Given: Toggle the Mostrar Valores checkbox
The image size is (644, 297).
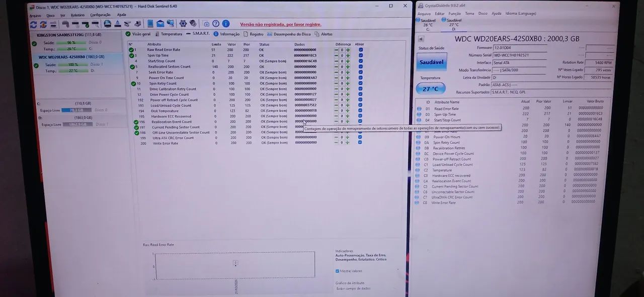Looking at the screenshot, I should tap(337, 271).
